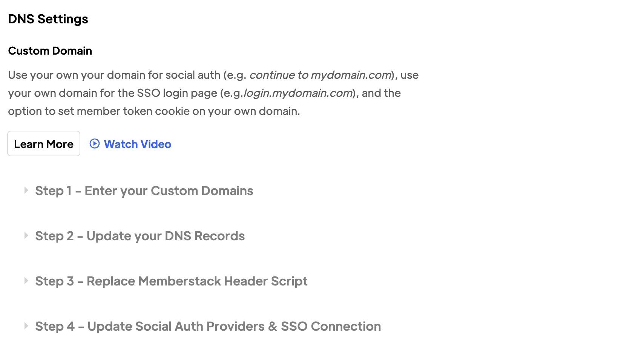Expand the Step 2 disclosure triangle

click(26, 236)
